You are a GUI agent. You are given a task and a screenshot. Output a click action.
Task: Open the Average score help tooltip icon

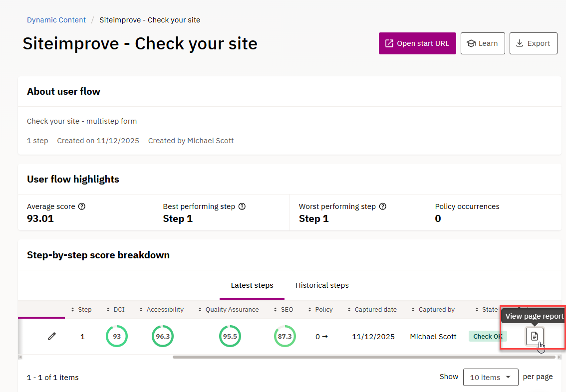[81, 206]
